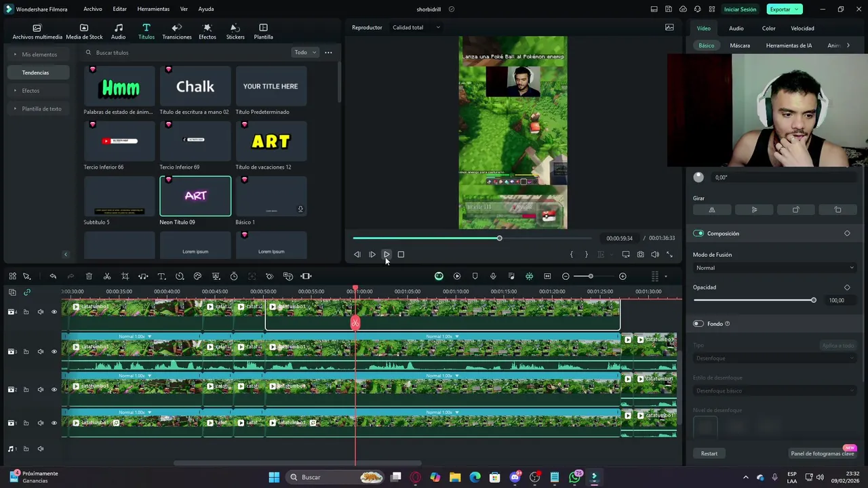Viewport: 868px width, 488px height.
Task: Toggle the Composición switch
Action: click(698, 233)
